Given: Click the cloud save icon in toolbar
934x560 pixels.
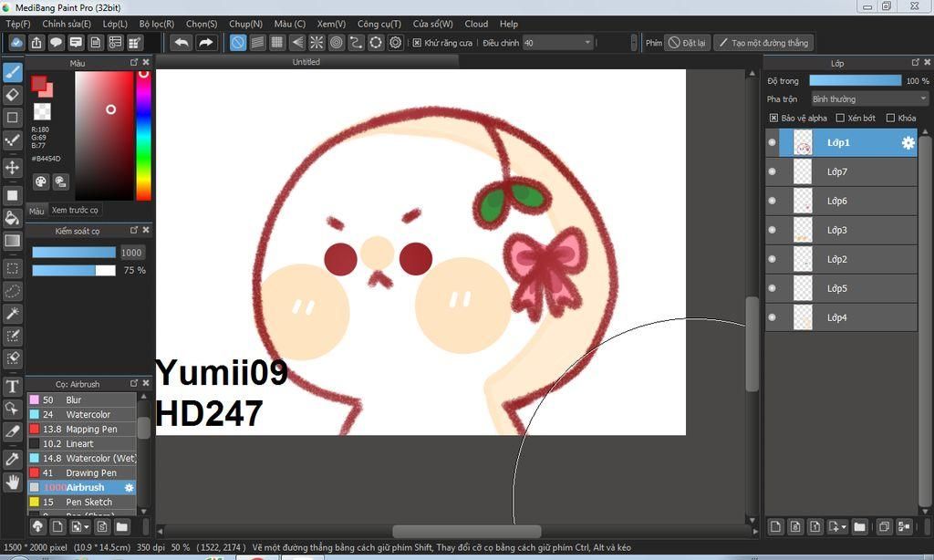Looking at the screenshot, I should click(16, 43).
